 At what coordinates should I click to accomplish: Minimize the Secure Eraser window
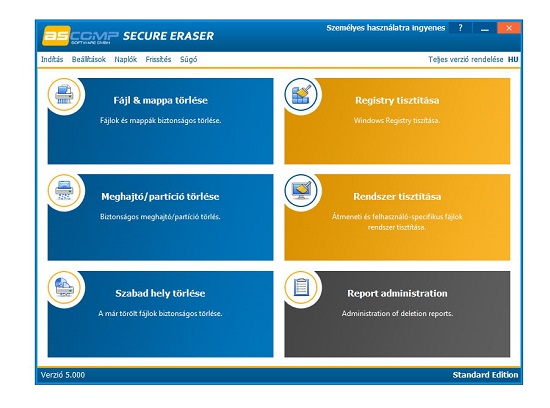(x=484, y=28)
